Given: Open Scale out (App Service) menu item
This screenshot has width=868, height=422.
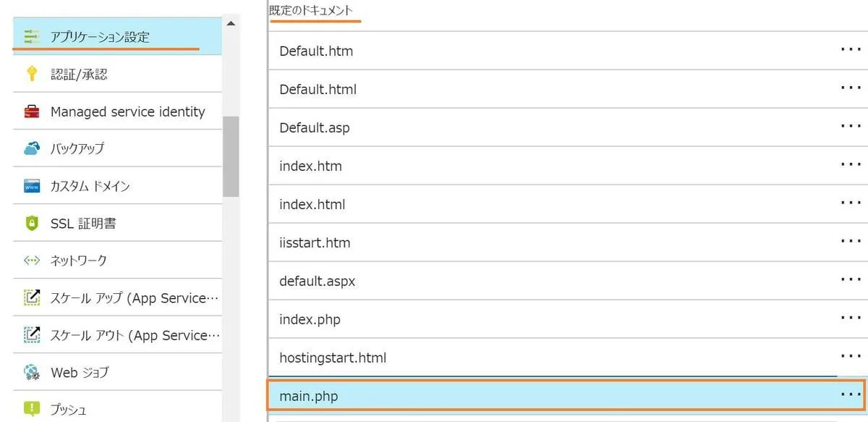Looking at the screenshot, I should pyautogui.click(x=134, y=336).
